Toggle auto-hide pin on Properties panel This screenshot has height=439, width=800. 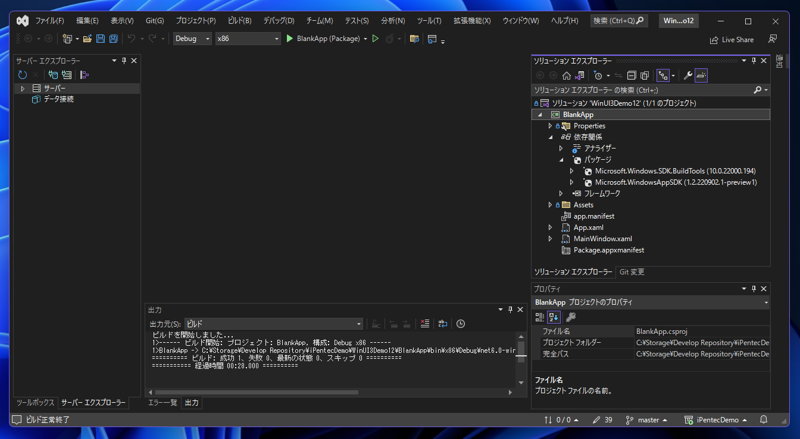[x=754, y=288]
